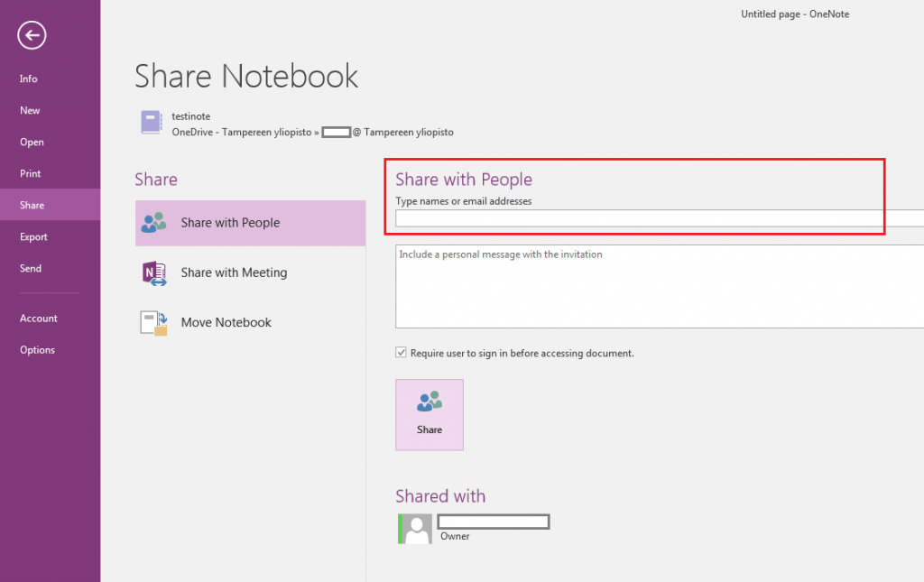924x582 pixels.
Task: Switch to Print options
Action: coord(32,173)
